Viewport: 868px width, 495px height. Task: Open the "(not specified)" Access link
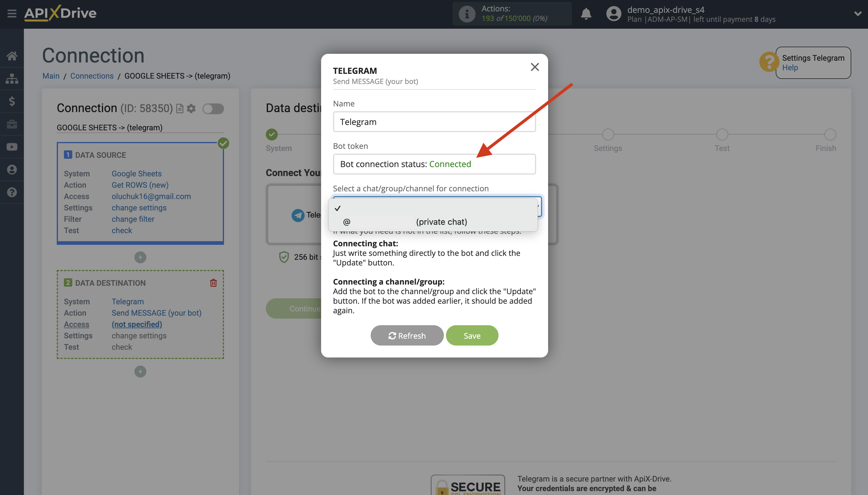(x=137, y=324)
